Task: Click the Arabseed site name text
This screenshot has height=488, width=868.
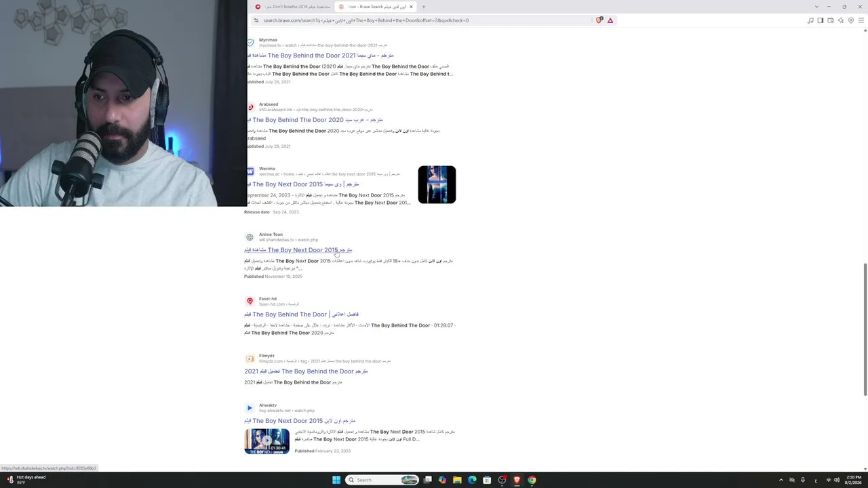Action: (x=269, y=104)
